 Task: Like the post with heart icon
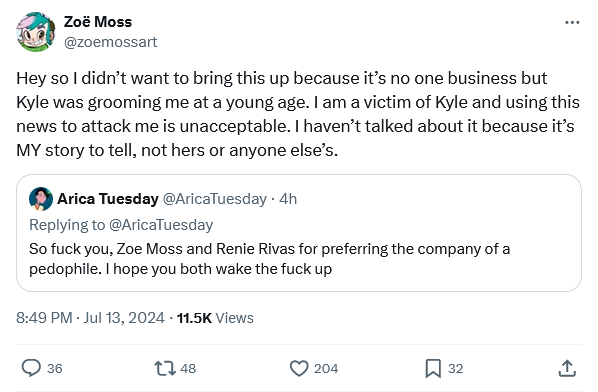point(299,368)
